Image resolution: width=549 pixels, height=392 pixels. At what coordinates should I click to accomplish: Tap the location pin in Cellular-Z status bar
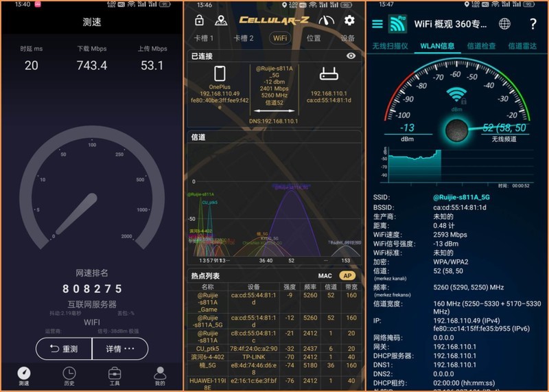(x=284, y=5)
